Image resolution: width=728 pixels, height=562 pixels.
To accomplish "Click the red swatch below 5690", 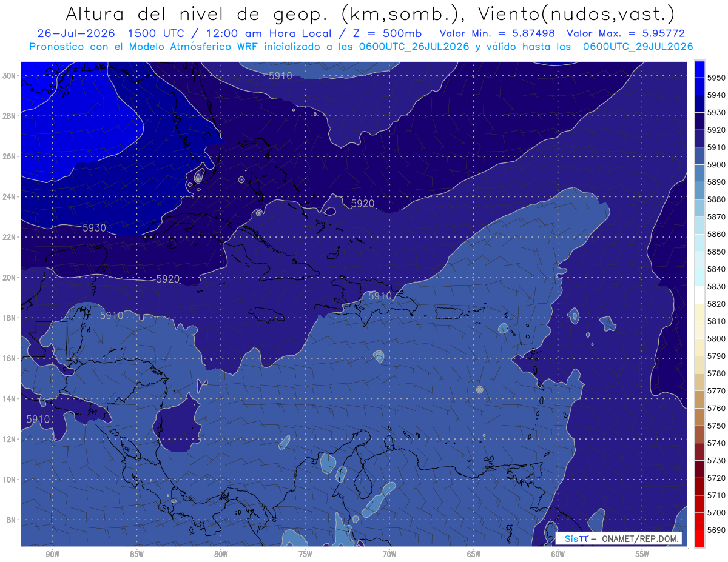I will point(699,538).
